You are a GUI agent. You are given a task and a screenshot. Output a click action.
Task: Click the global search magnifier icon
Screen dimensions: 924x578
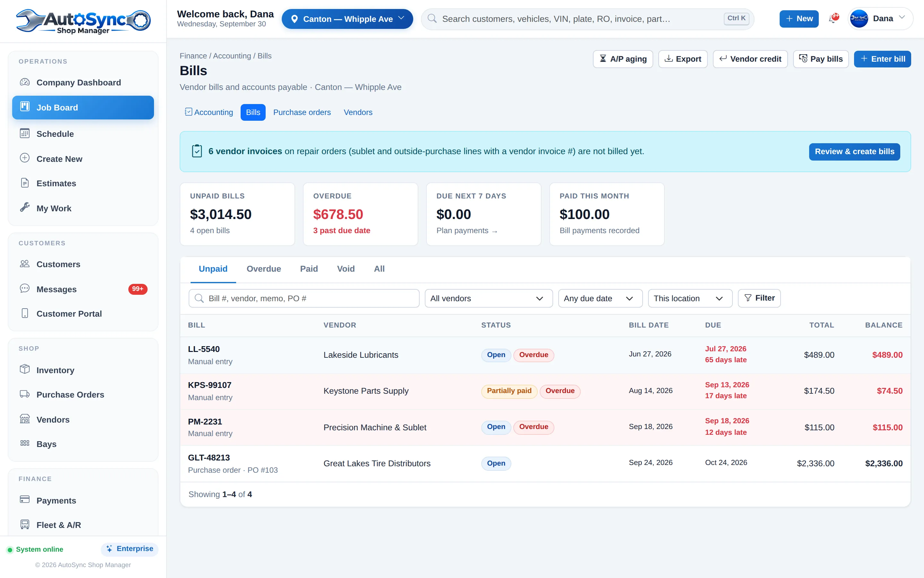[432, 18]
